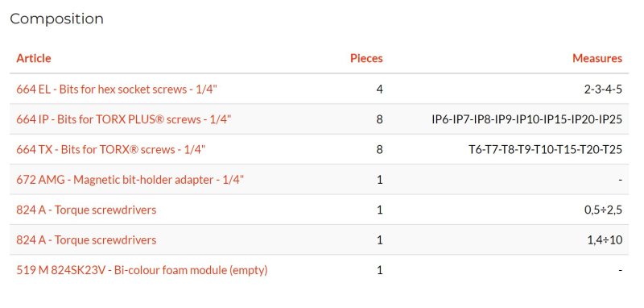This screenshot has height=308, width=644.
Task: Open the 672 AMG magnetic bit-holder adapter link
Action: pos(130,180)
